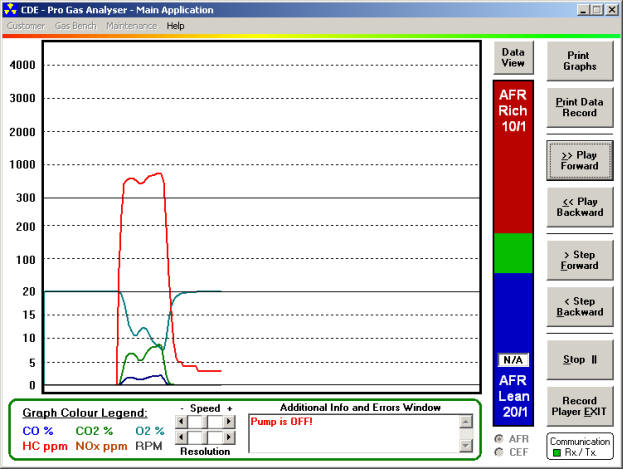Click the green Rx/Tx communication indicator
Screen dimensions: 623x469
[558, 453]
